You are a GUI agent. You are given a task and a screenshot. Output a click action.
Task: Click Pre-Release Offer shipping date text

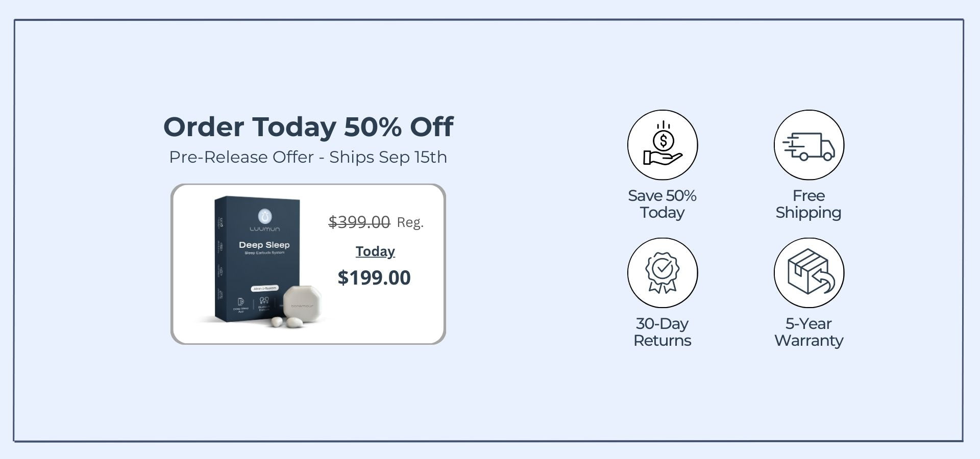(308, 157)
